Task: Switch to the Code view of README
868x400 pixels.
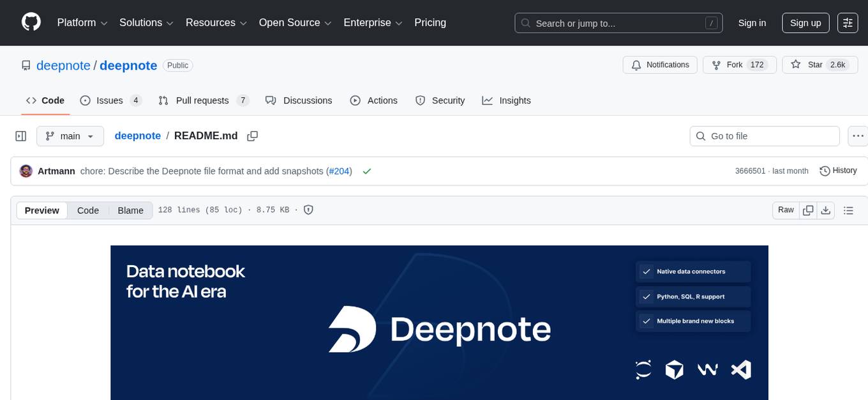Action: click(x=87, y=210)
